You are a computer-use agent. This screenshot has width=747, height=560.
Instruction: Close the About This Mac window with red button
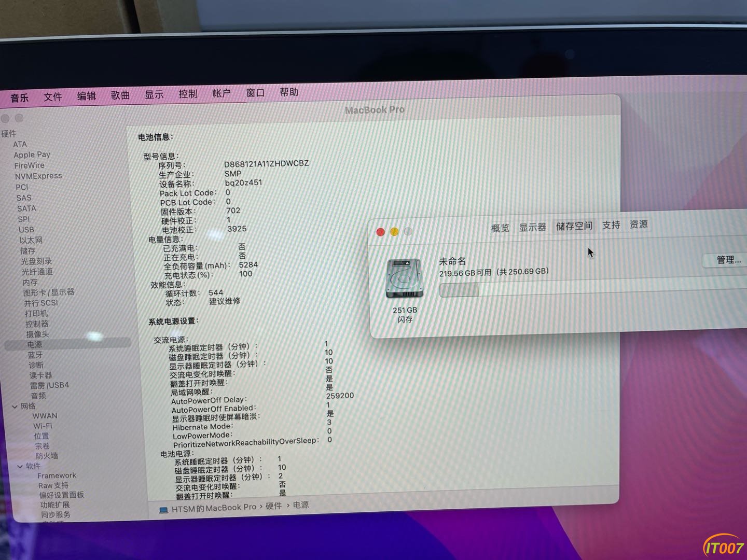tap(380, 232)
